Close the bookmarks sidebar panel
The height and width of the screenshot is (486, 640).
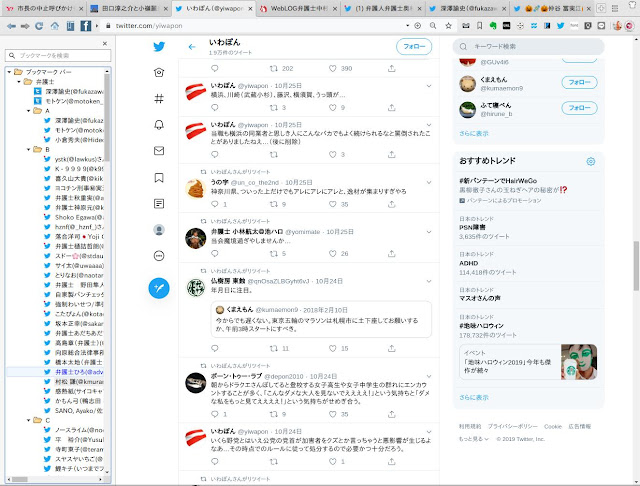(x=105, y=43)
